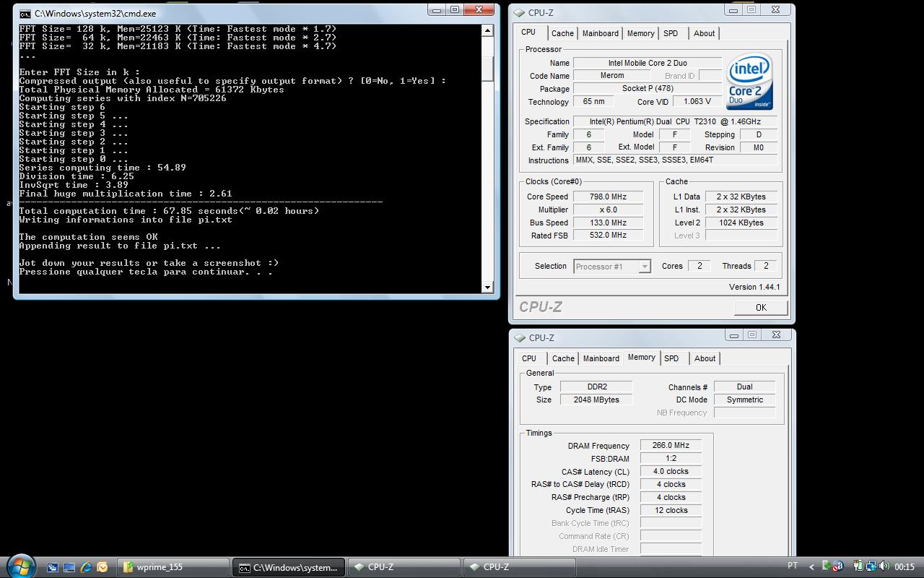This screenshot has width=924, height=578.
Task: Open the SPD tab in top CPU-Z window
Action: pos(671,33)
